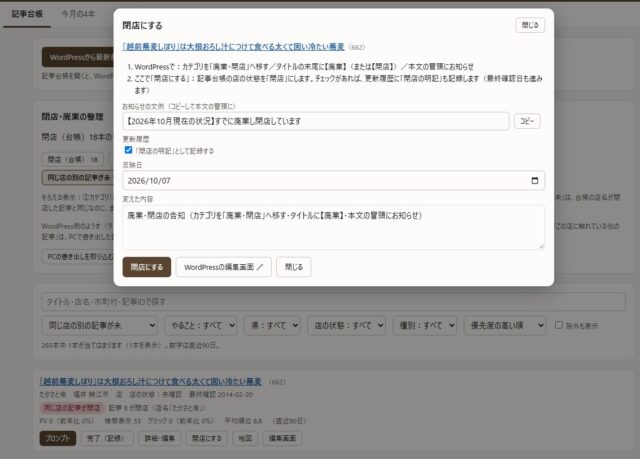The width and height of the screenshot is (640, 459).
Task: Click the 閉店・廃業の整理 section heading
Action: point(72,117)
